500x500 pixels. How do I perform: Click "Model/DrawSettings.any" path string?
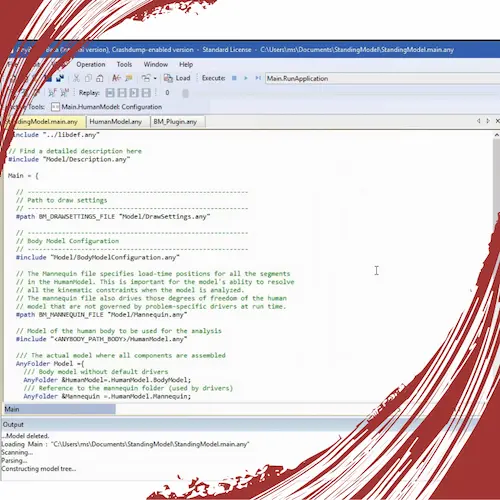point(165,217)
